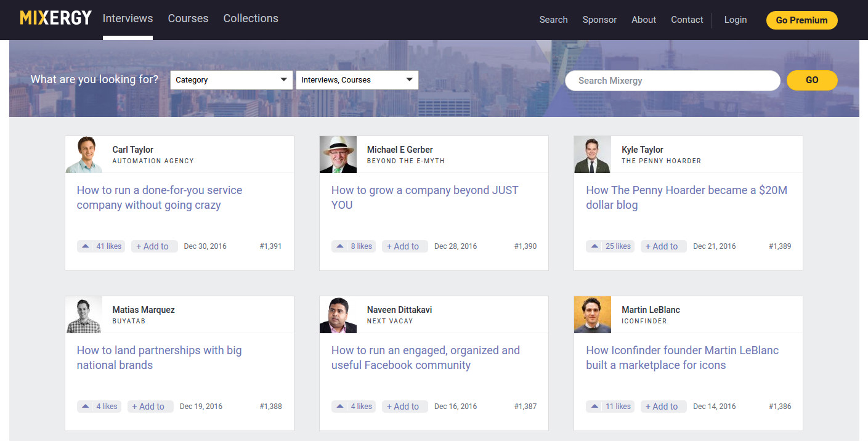868x441 pixels.
Task: Click Kyle Taylor's portrait thumbnail
Action: [592, 155]
